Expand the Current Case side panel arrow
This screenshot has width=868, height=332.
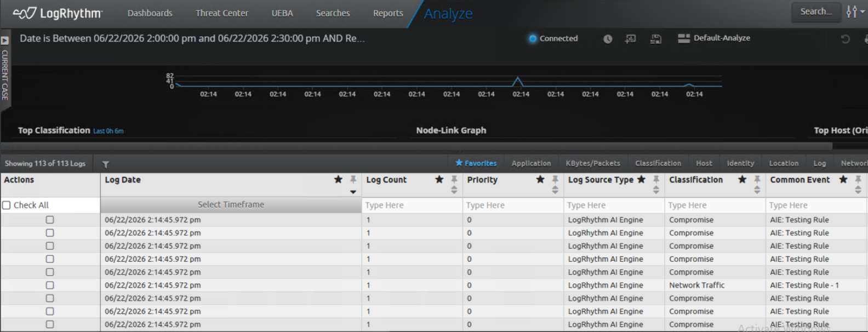4,41
